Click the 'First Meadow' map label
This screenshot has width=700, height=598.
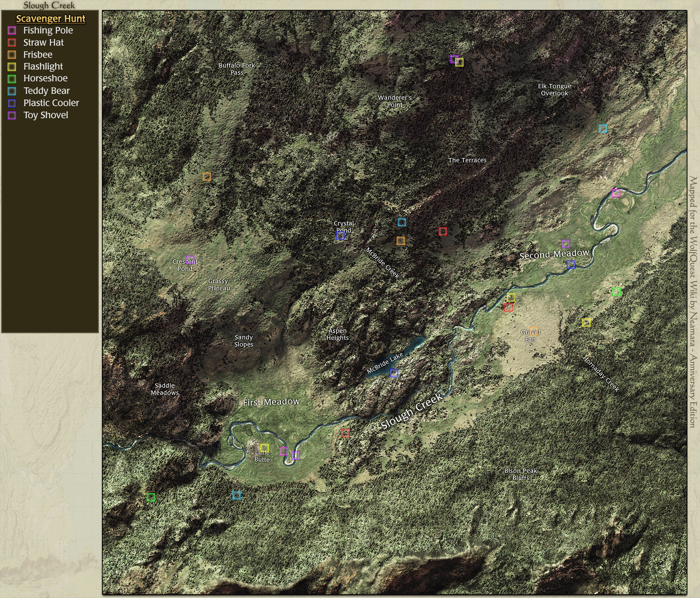tap(271, 402)
